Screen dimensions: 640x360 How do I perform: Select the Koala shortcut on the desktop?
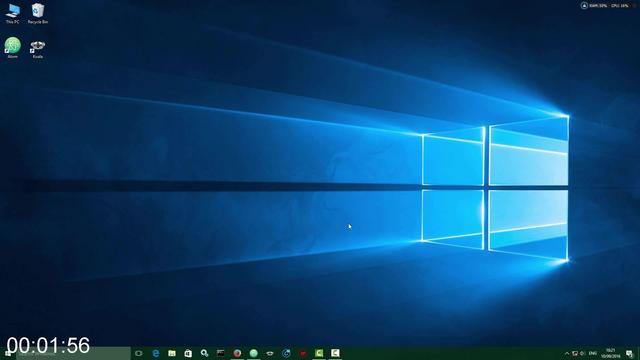click(x=38, y=49)
